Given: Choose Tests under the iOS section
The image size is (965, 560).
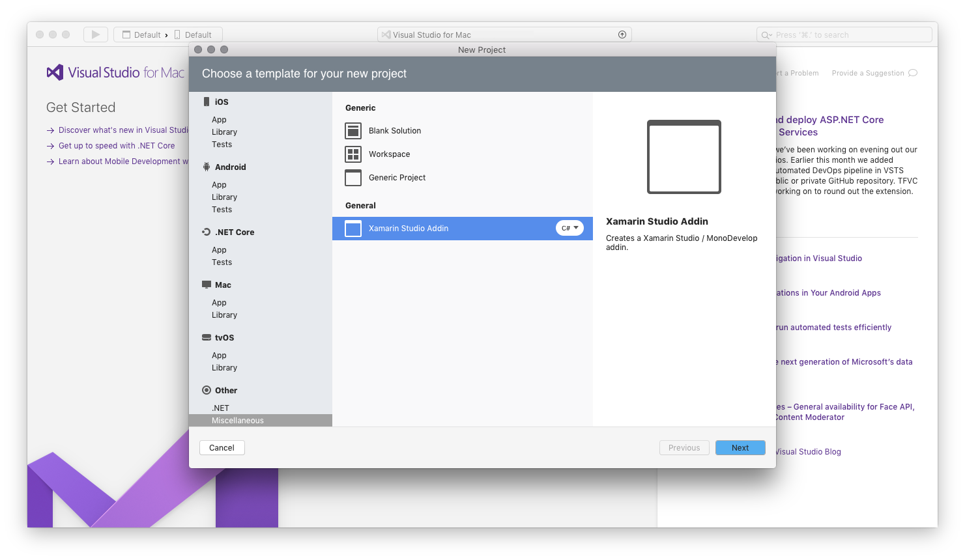Looking at the screenshot, I should (x=222, y=145).
